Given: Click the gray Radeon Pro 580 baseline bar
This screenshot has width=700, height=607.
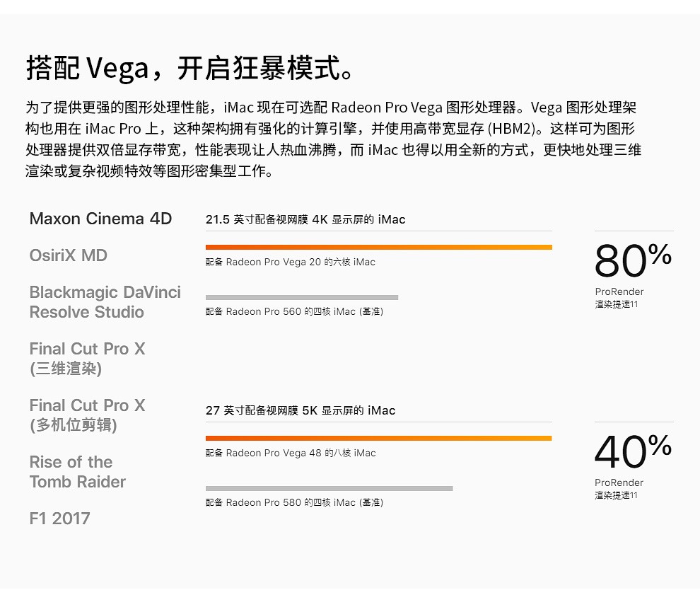Looking at the screenshot, I should point(329,488).
